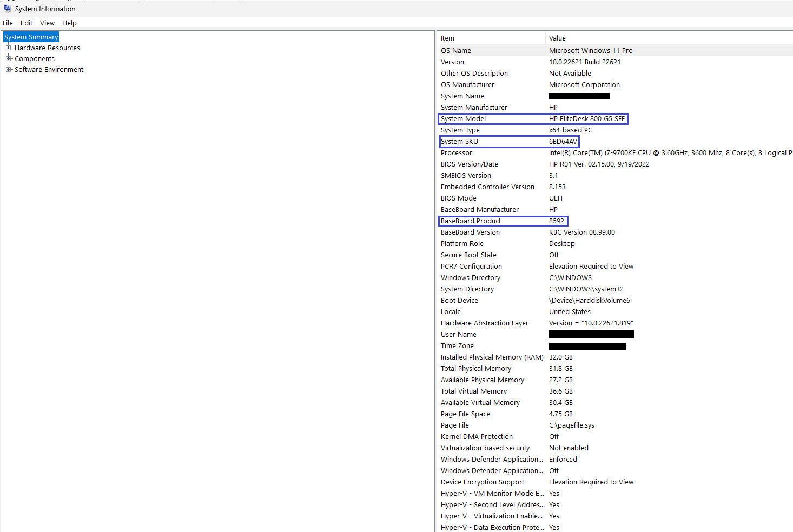Click the System Information window icon
This screenshot has height=532, width=793.
tap(6, 8)
